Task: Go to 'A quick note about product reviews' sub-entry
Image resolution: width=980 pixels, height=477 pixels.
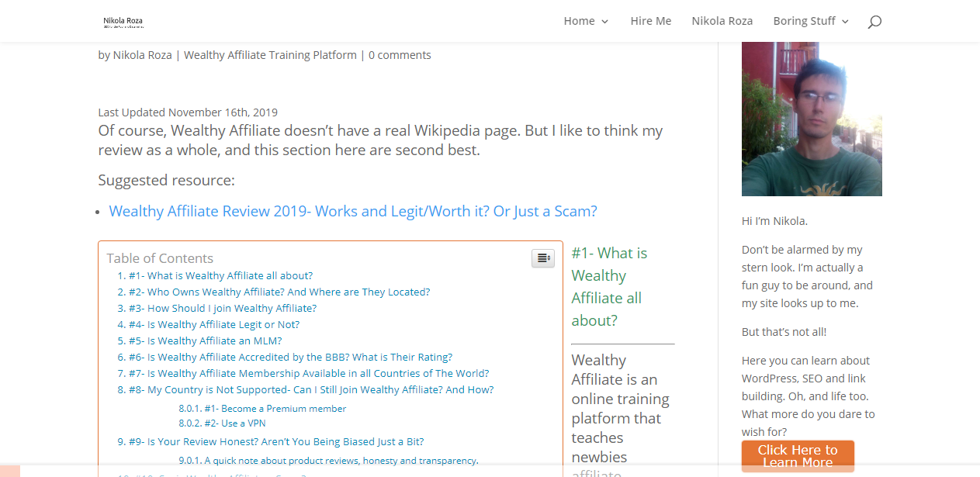Action: click(341, 460)
